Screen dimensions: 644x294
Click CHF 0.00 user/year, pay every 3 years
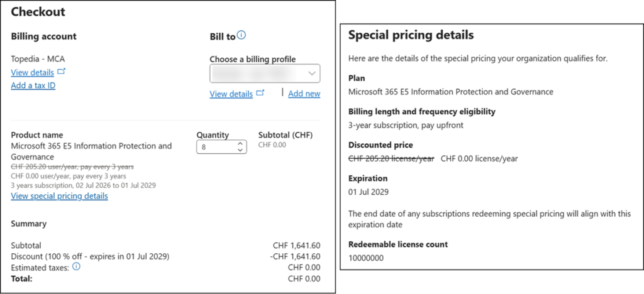point(69,177)
